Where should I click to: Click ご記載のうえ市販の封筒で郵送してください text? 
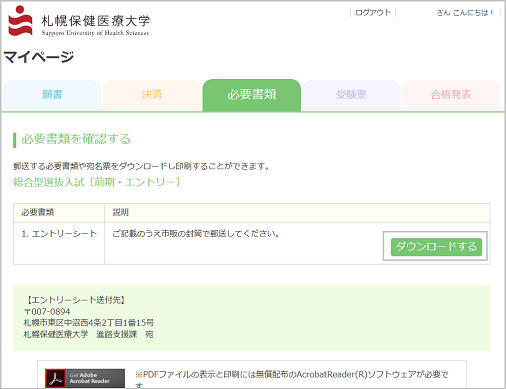[196, 234]
